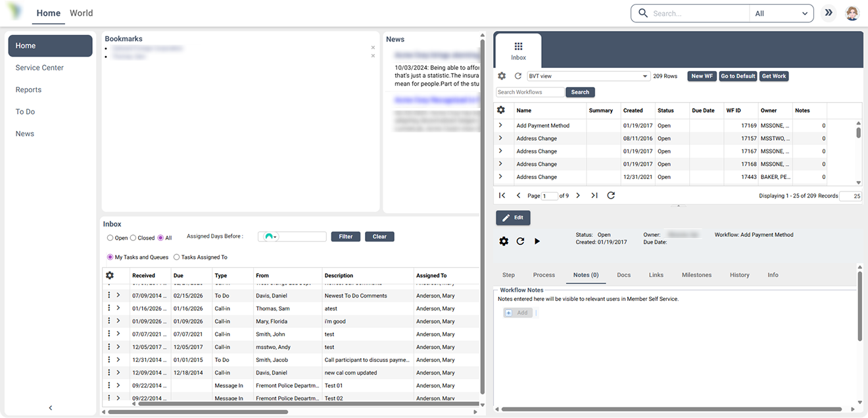
Task: Open the kebab menu for 'new cal com updated'
Action: (109, 372)
